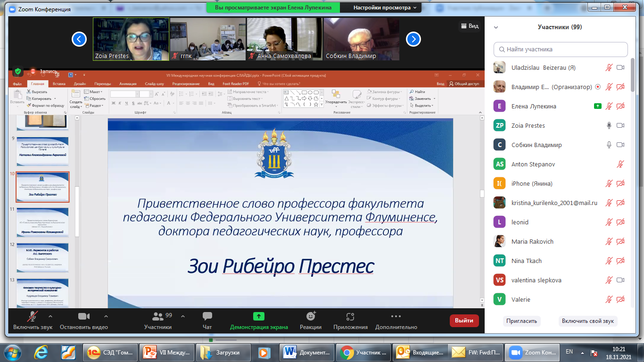This screenshot has width=644, height=362.
Task: Collapse participants panel chevron beside Участники (99)
Action: (x=496, y=27)
